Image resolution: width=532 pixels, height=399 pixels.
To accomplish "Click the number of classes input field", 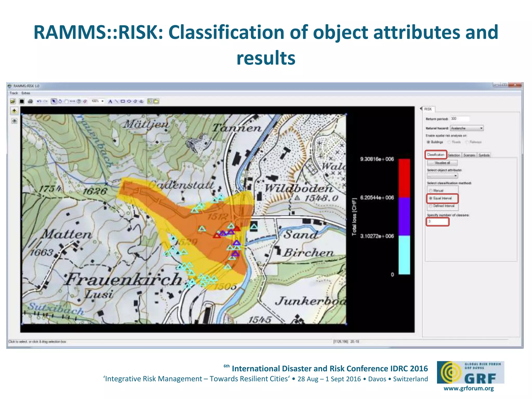I will (438, 222).
